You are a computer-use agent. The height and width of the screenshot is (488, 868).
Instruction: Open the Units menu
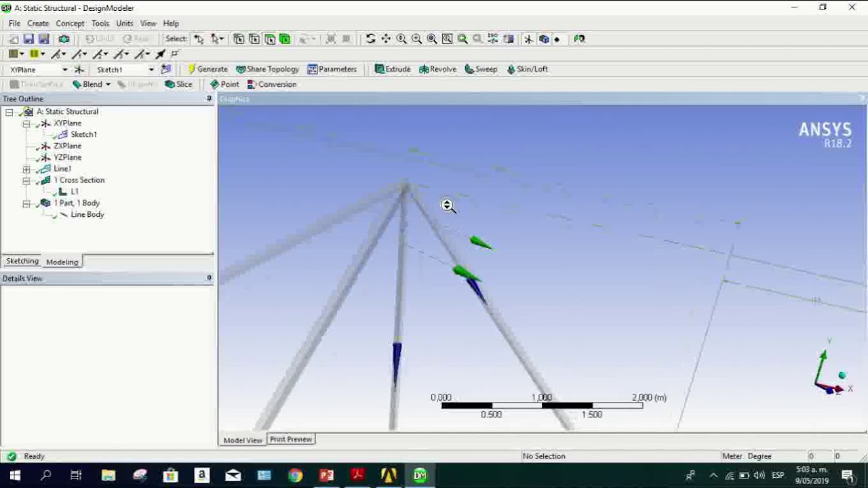pos(125,24)
